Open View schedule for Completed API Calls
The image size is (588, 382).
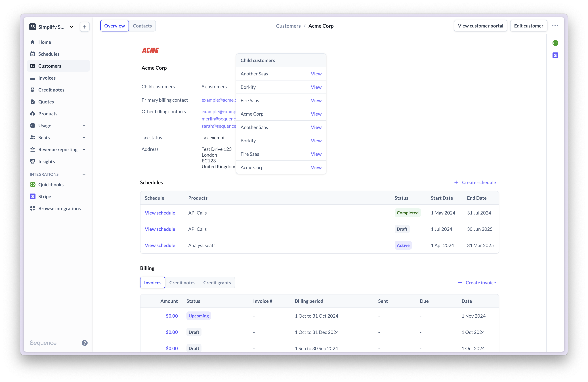click(160, 213)
